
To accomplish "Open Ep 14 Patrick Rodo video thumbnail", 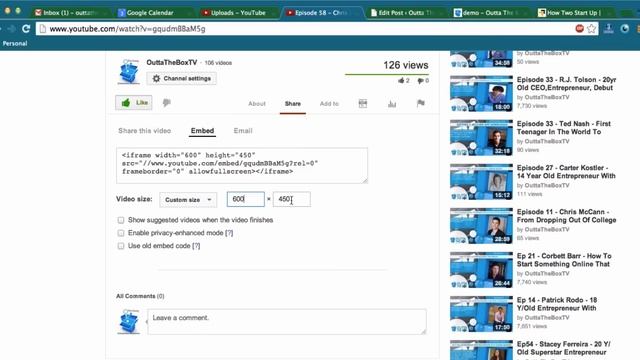I will pos(481,314).
